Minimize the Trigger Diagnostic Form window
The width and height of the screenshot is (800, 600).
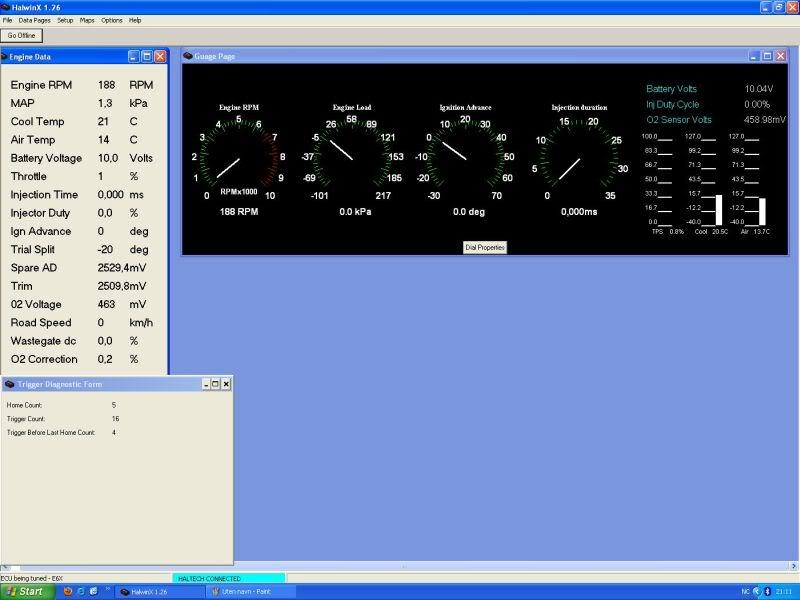(x=206, y=384)
